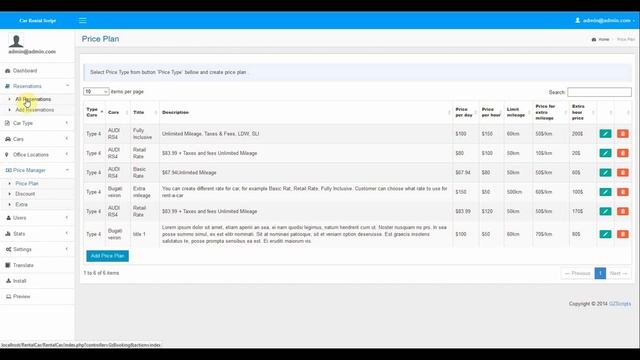This screenshot has width=640, height=360.
Task: Click the Add Price Plan button
Action: pos(107,256)
